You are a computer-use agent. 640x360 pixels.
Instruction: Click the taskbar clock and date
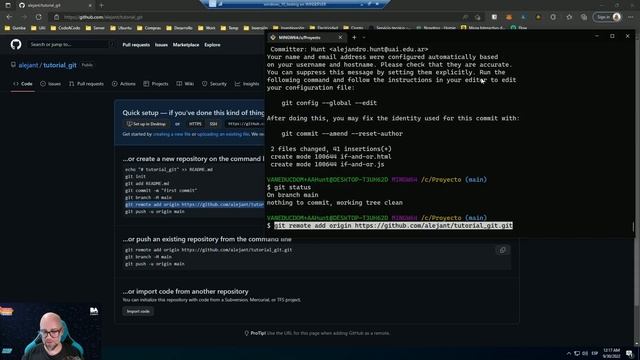click(611, 353)
